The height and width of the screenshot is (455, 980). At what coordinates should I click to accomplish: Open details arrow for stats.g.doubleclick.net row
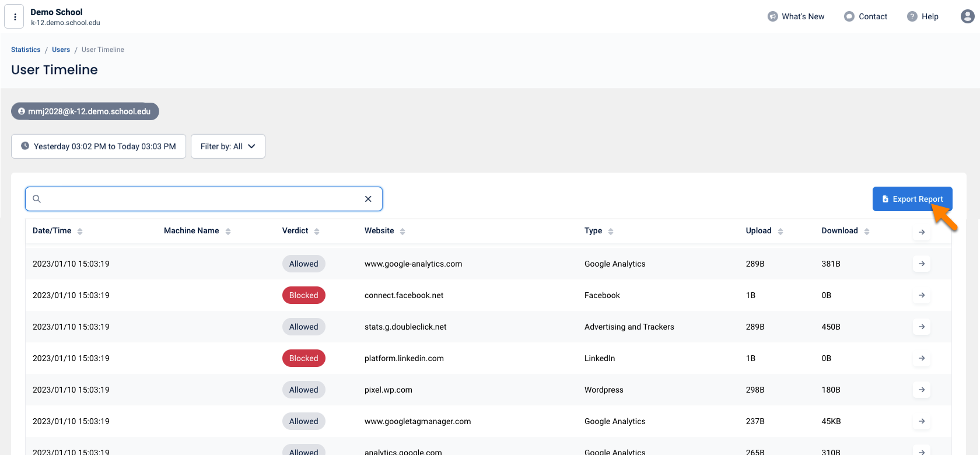point(922,327)
